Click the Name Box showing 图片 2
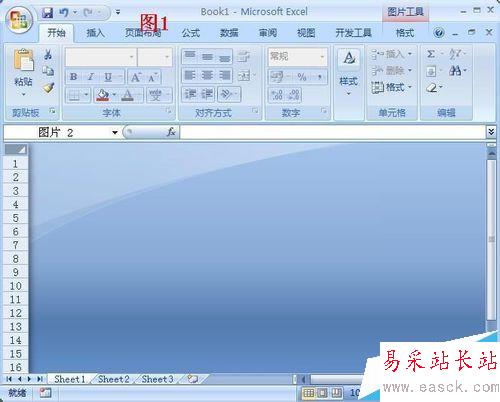Image resolution: width=500 pixels, height=402 pixels. tap(62, 133)
